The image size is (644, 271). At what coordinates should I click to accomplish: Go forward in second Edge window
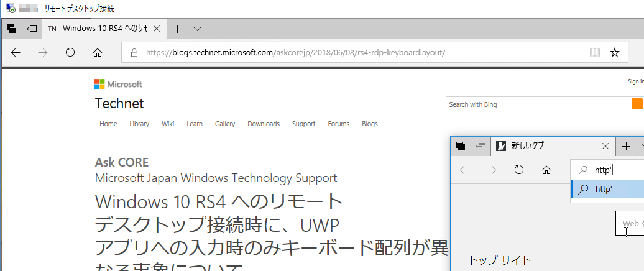(x=492, y=170)
